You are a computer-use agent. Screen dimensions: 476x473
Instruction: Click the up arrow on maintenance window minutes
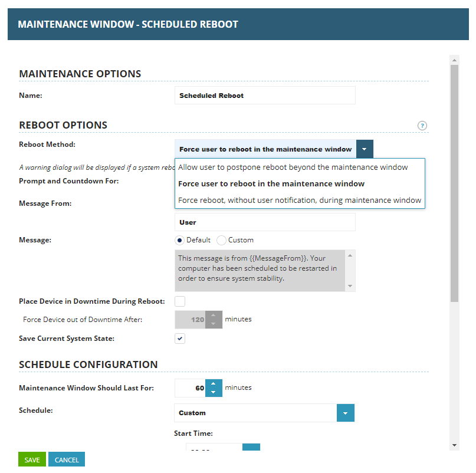[213, 383]
